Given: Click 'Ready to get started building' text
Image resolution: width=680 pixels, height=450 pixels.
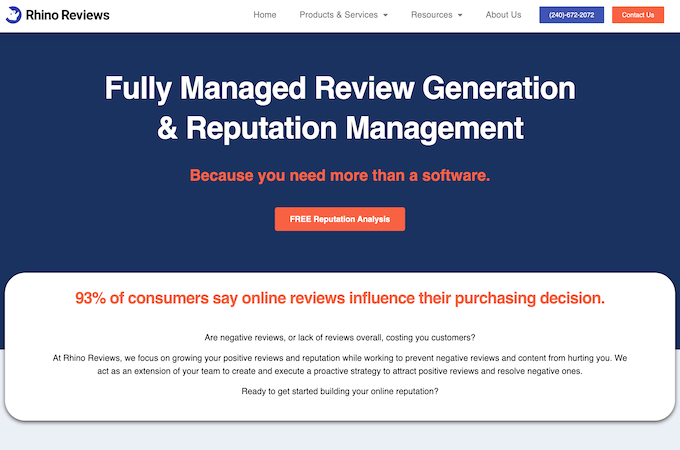Looking at the screenshot, I should [340, 391].
